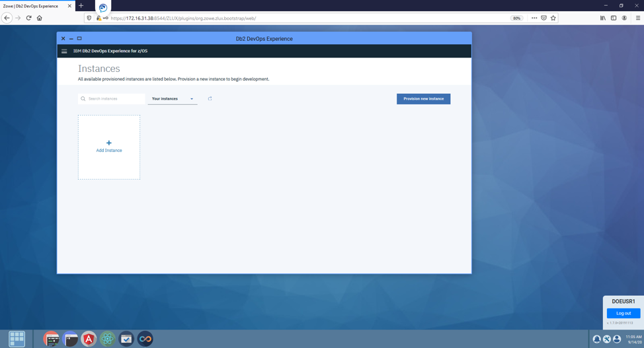Image resolution: width=644 pixels, height=348 pixels.
Task: Open Firefox application menu
Action: click(x=638, y=18)
